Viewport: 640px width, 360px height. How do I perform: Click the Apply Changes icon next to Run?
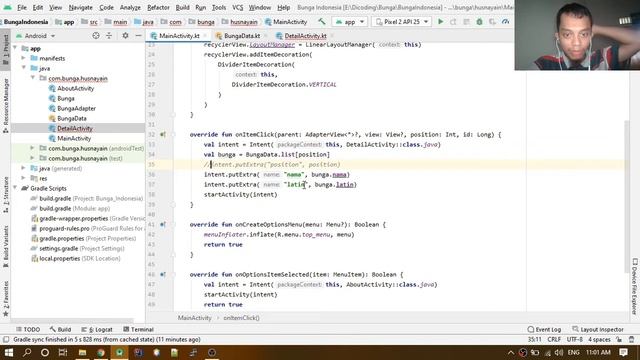(x=453, y=22)
